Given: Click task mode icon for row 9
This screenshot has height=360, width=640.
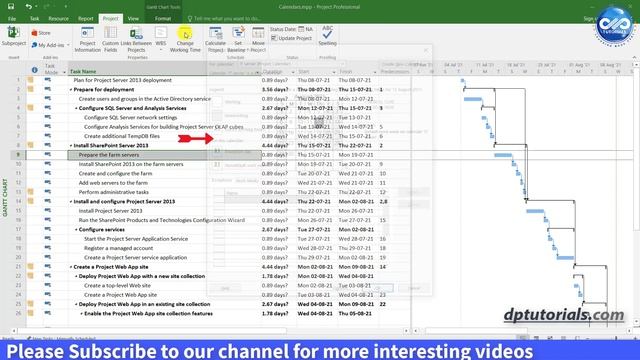Looking at the screenshot, I should (48, 154).
